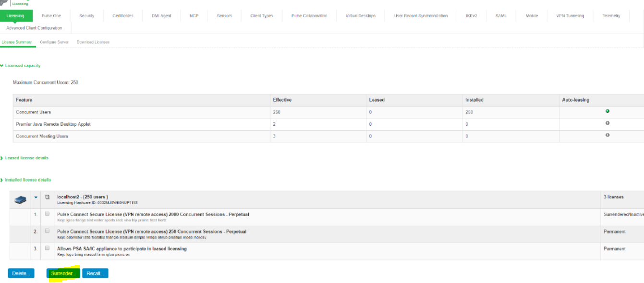Check the 250 Concurrent Sessions license checkbox
Image resolution: width=644 pixels, height=283 pixels.
(x=47, y=231)
